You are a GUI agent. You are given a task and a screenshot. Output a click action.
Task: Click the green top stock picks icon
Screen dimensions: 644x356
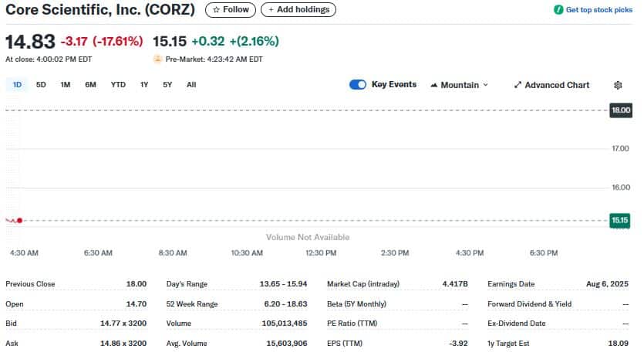pos(558,9)
